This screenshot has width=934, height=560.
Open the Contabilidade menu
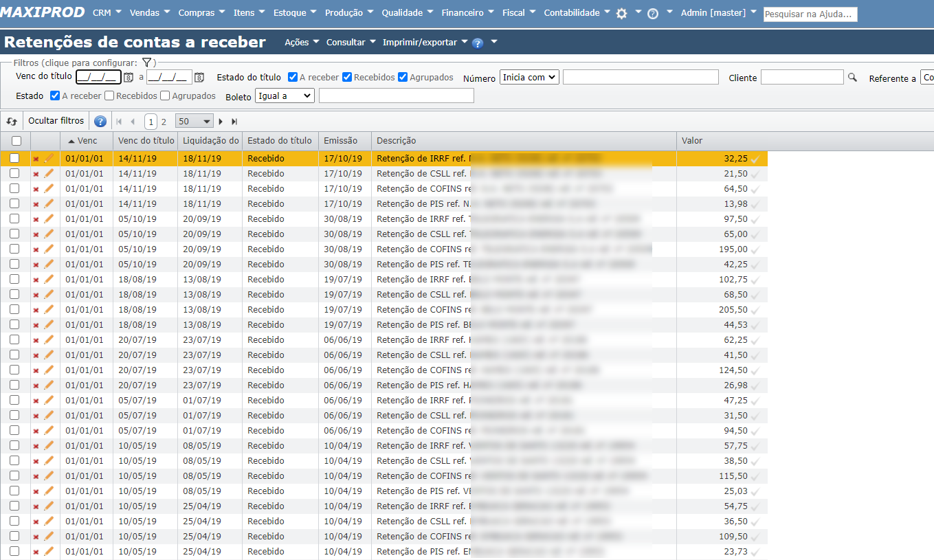[577, 12]
